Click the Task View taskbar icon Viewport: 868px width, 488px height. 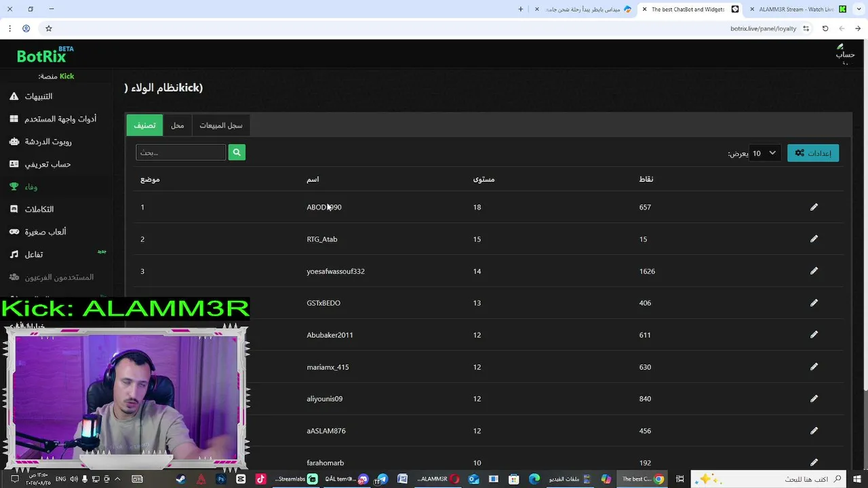679,479
